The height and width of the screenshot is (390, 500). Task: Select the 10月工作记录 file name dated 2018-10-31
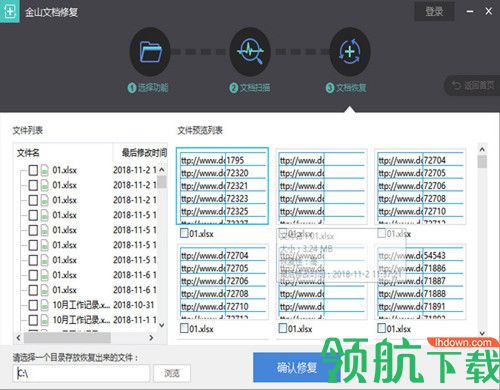(81, 305)
